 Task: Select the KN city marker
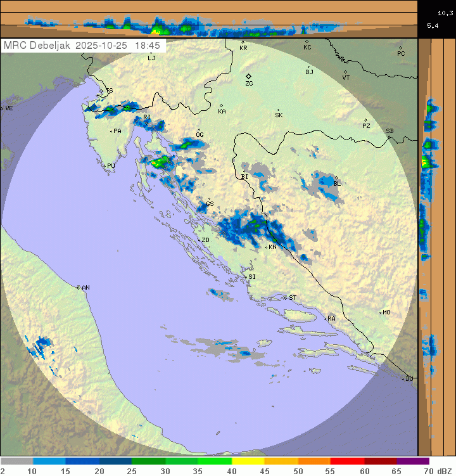[x=267, y=247]
